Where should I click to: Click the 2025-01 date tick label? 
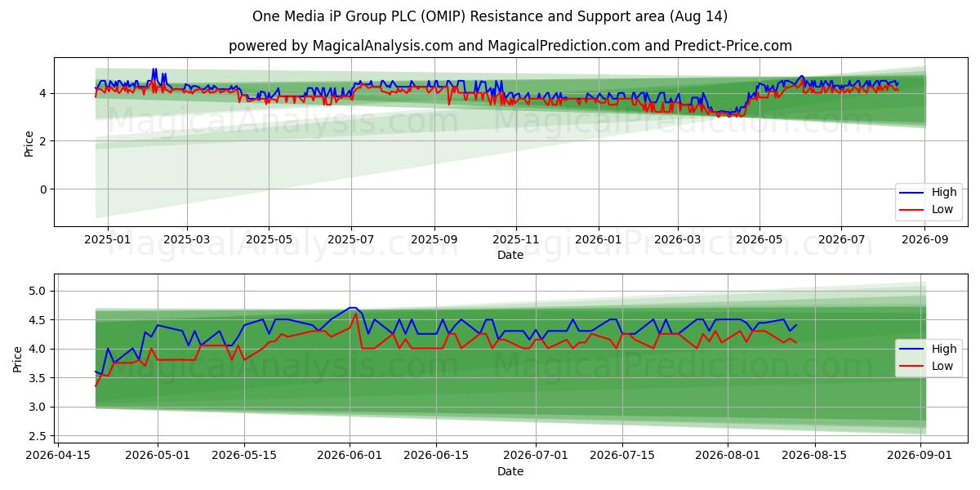pos(108,239)
